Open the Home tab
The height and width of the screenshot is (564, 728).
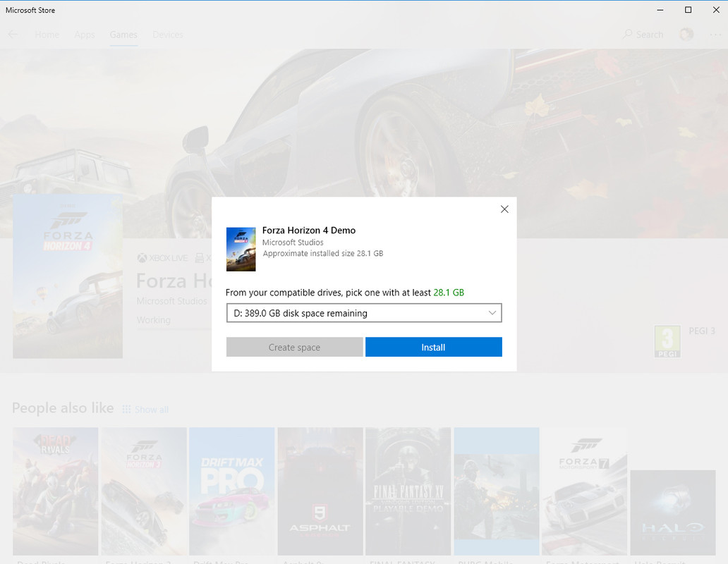click(x=47, y=35)
